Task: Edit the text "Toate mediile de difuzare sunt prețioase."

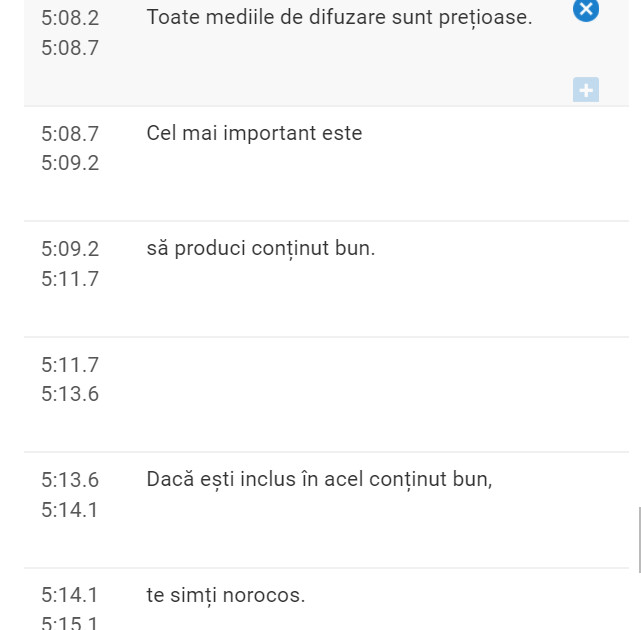Action: point(339,17)
